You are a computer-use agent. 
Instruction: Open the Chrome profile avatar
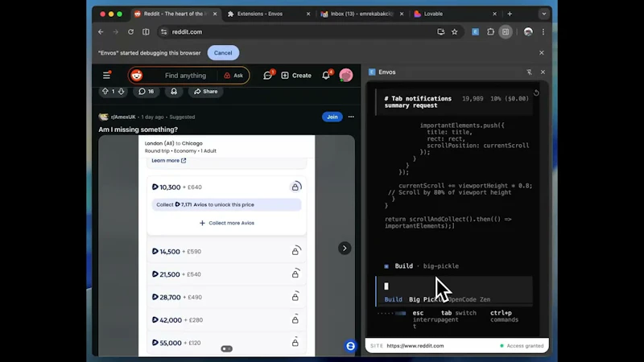[x=528, y=31]
